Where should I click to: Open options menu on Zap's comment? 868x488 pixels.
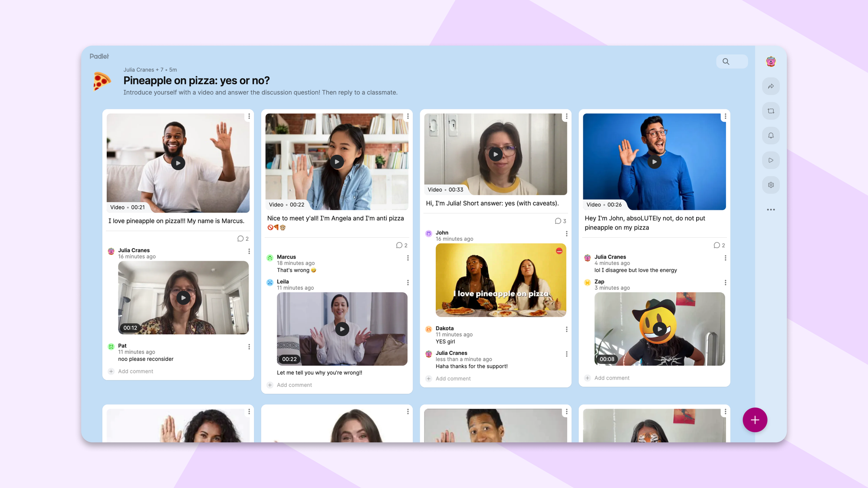coord(725,283)
